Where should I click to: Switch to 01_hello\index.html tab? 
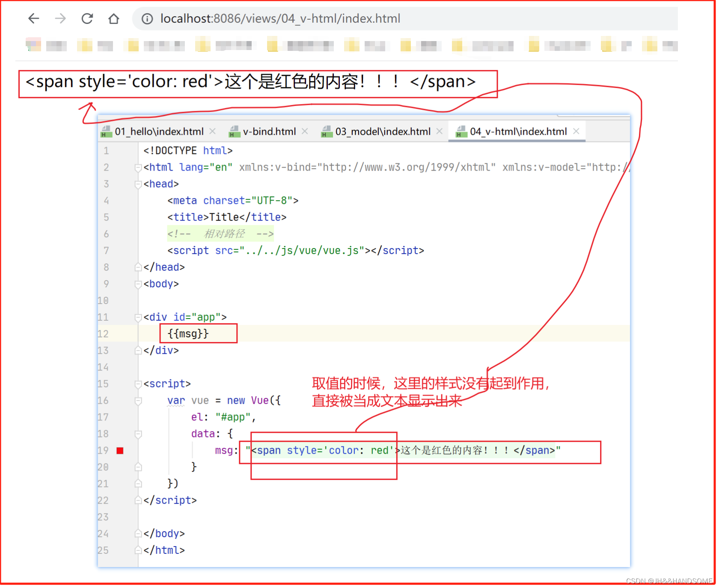159,132
